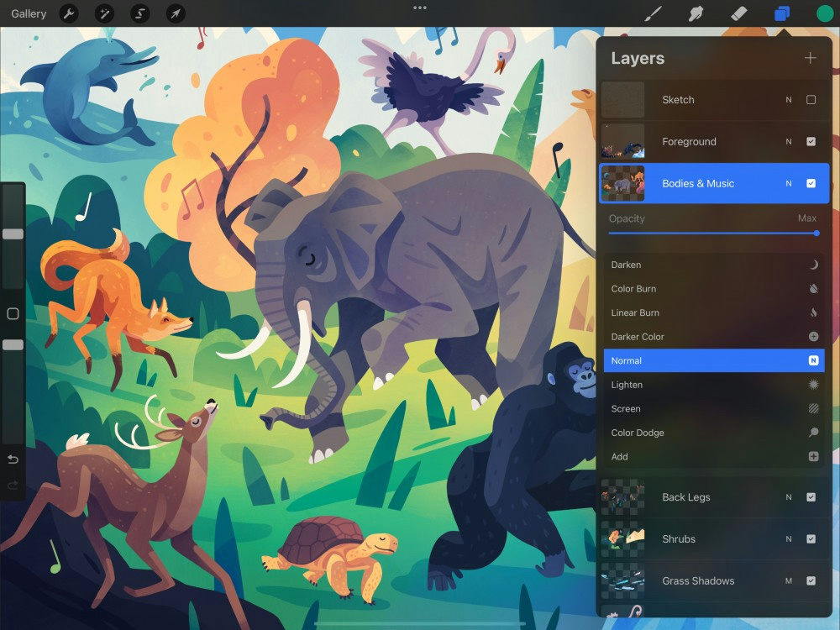The width and height of the screenshot is (840, 630).
Task: Open blend mode N on Shrubs layer
Action: click(x=789, y=539)
